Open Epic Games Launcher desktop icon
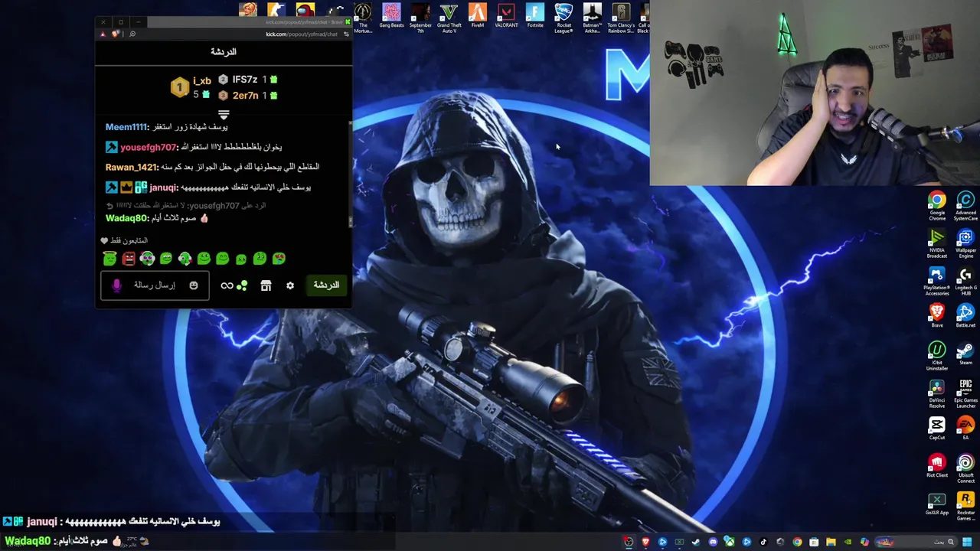 click(965, 393)
